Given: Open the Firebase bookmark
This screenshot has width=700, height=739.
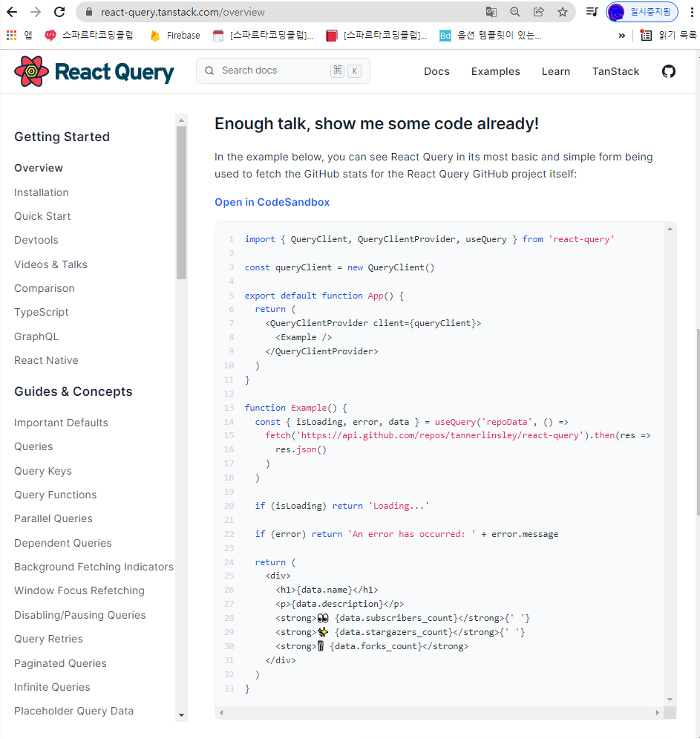Looking at the screenshot, I should click(174, 35).
